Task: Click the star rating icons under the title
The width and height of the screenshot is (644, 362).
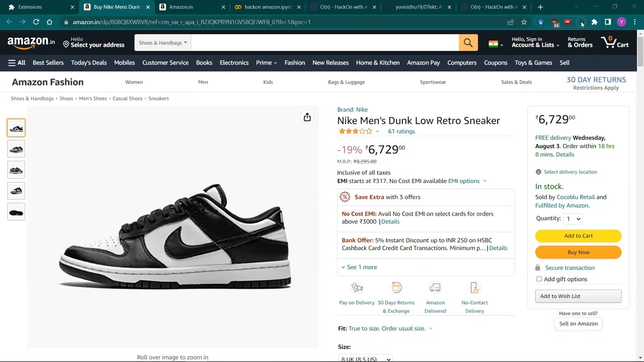Action: 355,131
